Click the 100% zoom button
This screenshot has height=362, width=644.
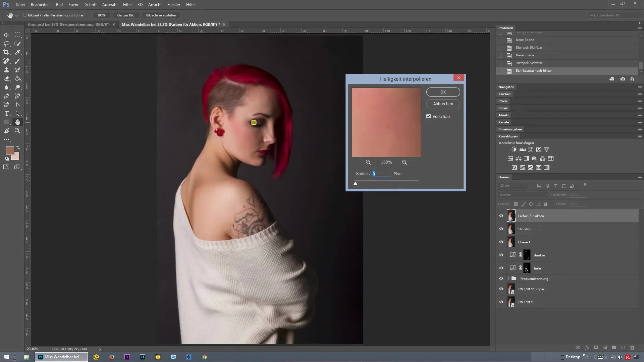(101, 15)
